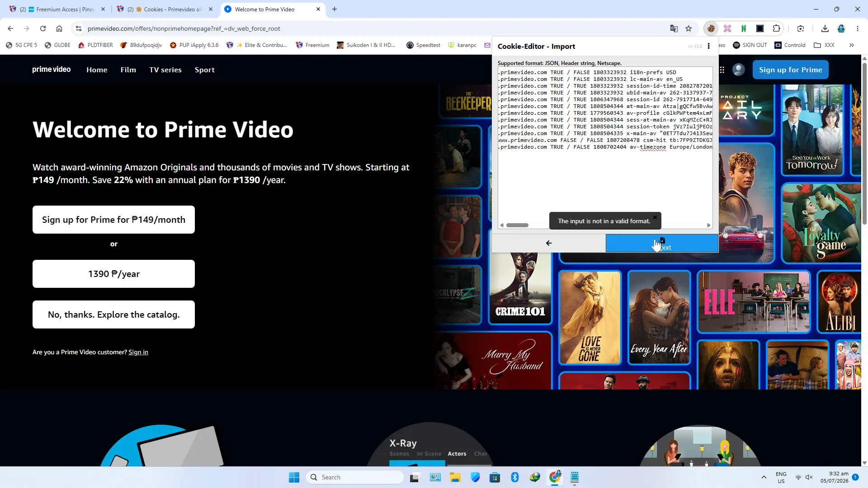Show hidden system tray icons

click(764, 477)
